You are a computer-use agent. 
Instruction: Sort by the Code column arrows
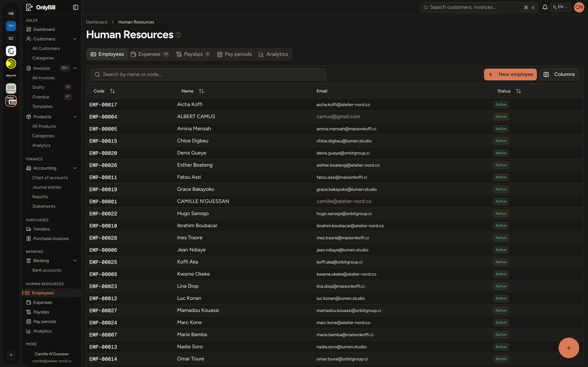pos(112,91)
